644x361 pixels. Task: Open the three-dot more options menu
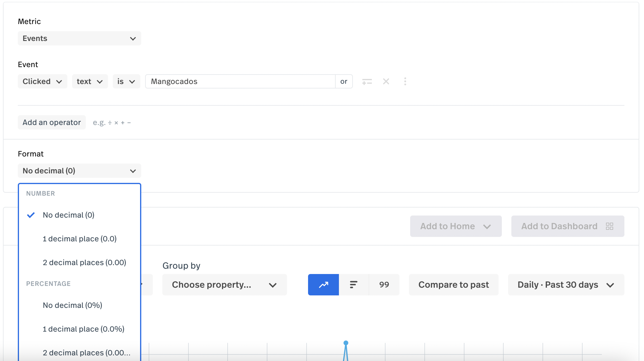[405, 81]
